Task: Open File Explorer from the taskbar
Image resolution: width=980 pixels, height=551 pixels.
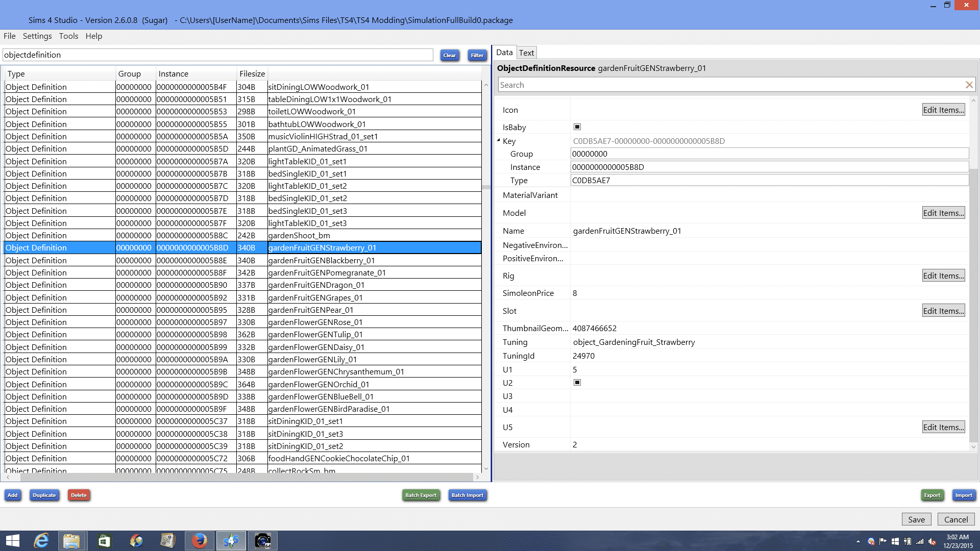Action: (72, 541)
